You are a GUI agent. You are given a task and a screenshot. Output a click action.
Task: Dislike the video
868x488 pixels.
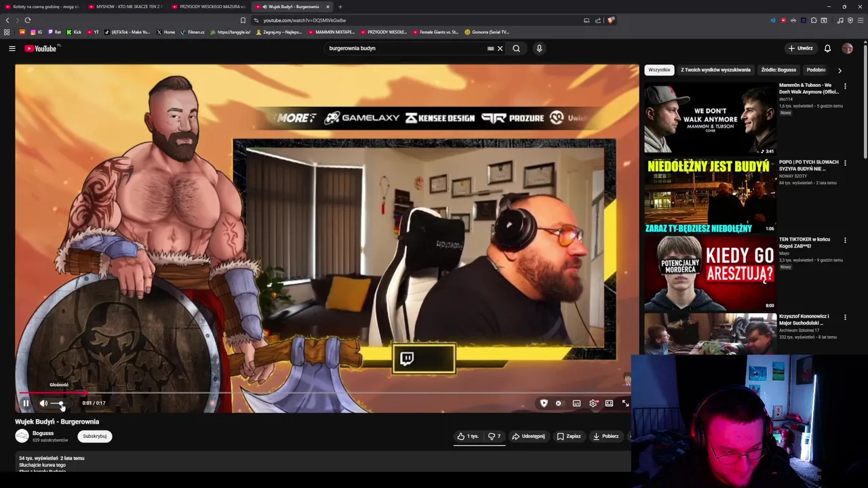[x=495, y=436]
